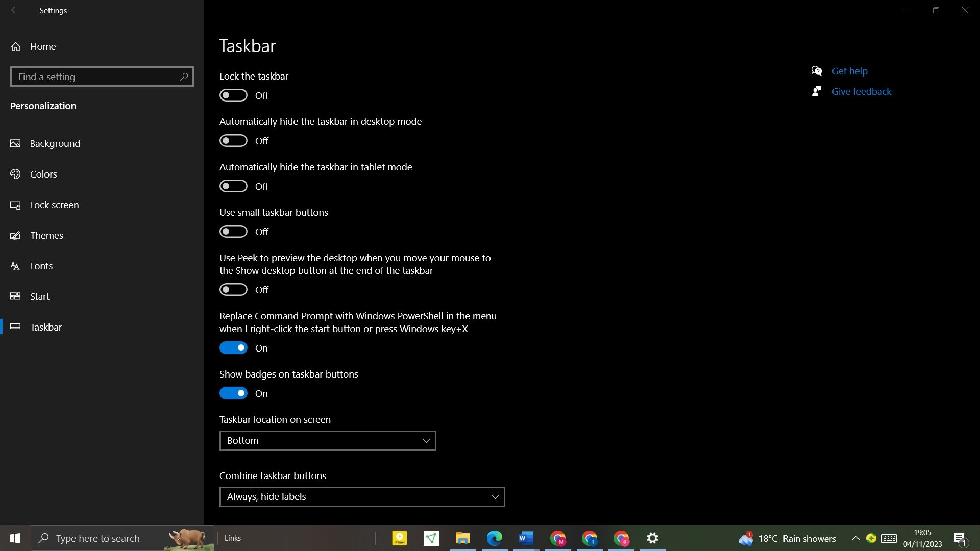This screenshot has width=980, height=551.
Task: Select the Background icon in the sidebar
Action: [15, 143]
